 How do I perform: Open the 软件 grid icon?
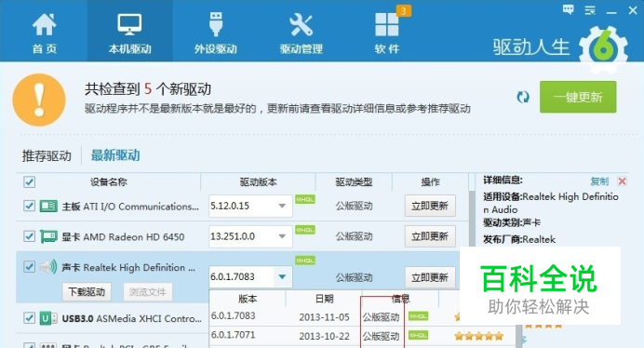pos(386,24)
